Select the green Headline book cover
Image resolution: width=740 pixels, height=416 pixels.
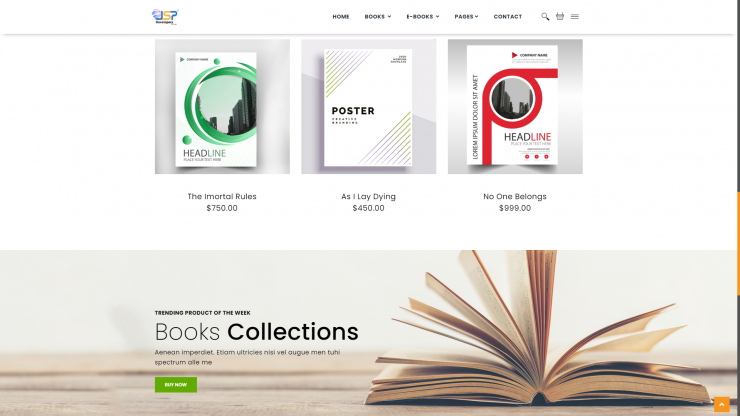point(222,107)
